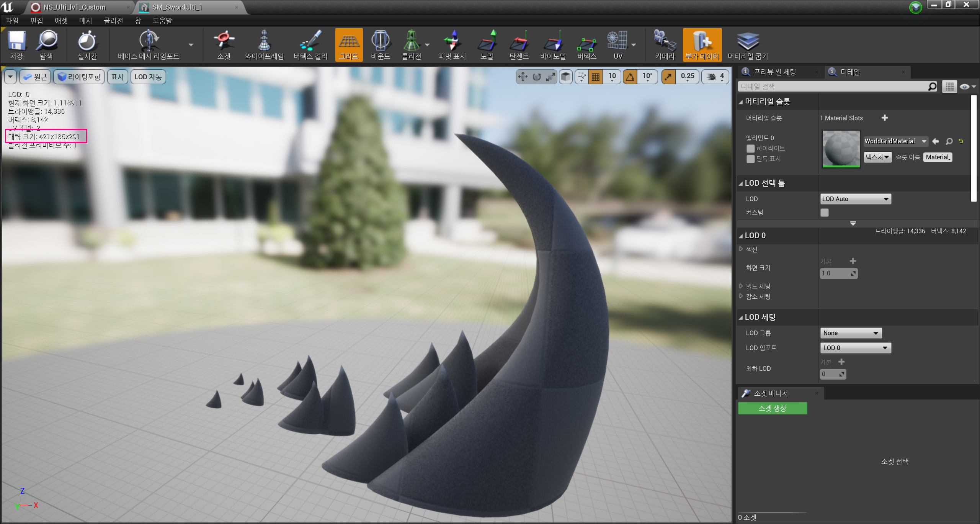
Task: Toggle 콜리전 collision display
Action: coord(412,45)
